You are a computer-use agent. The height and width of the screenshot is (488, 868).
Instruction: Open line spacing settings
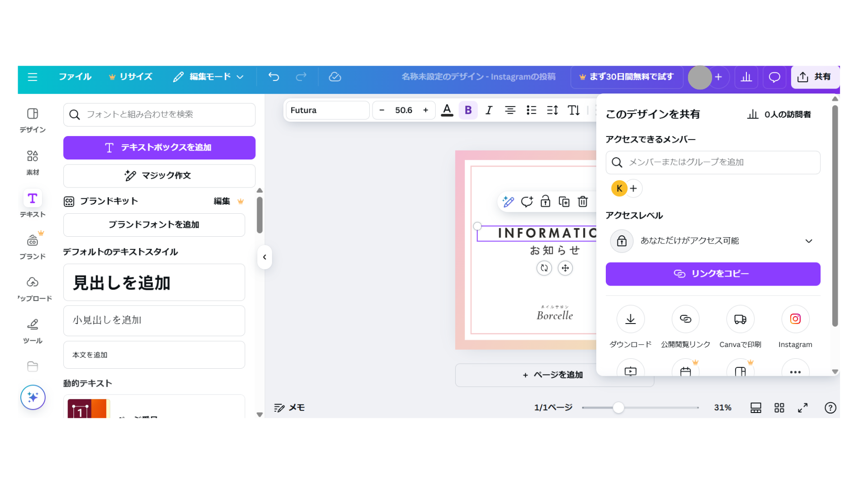coord(552,110)
